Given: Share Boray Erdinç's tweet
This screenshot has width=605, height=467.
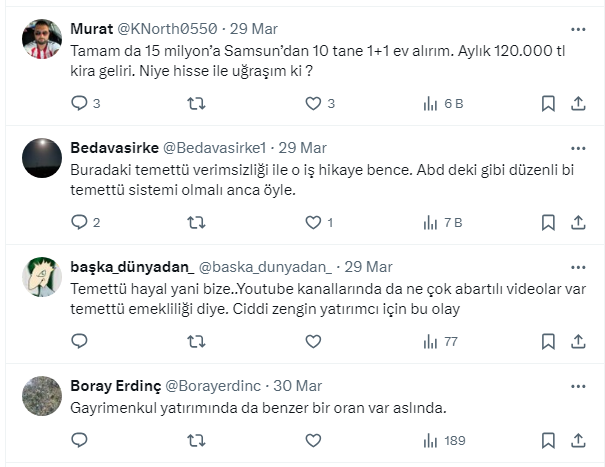Looking at the screenshot, I should pos(578,440).
